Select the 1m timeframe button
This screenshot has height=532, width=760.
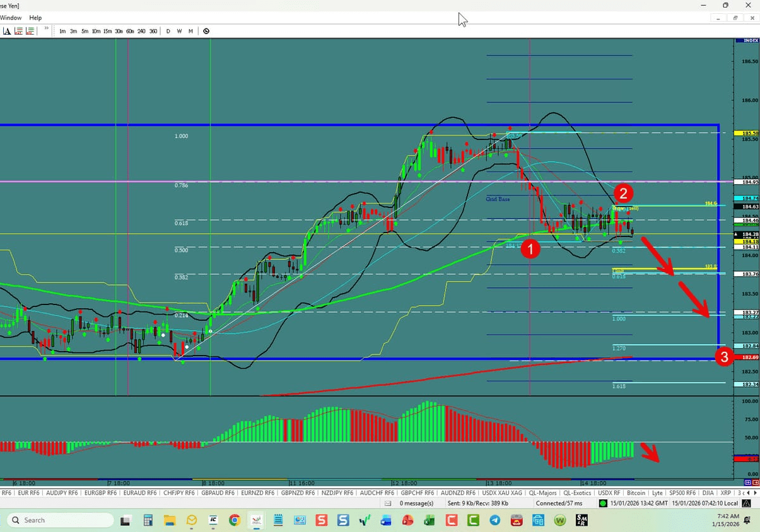pyautogui.click(x=62, y=31)
